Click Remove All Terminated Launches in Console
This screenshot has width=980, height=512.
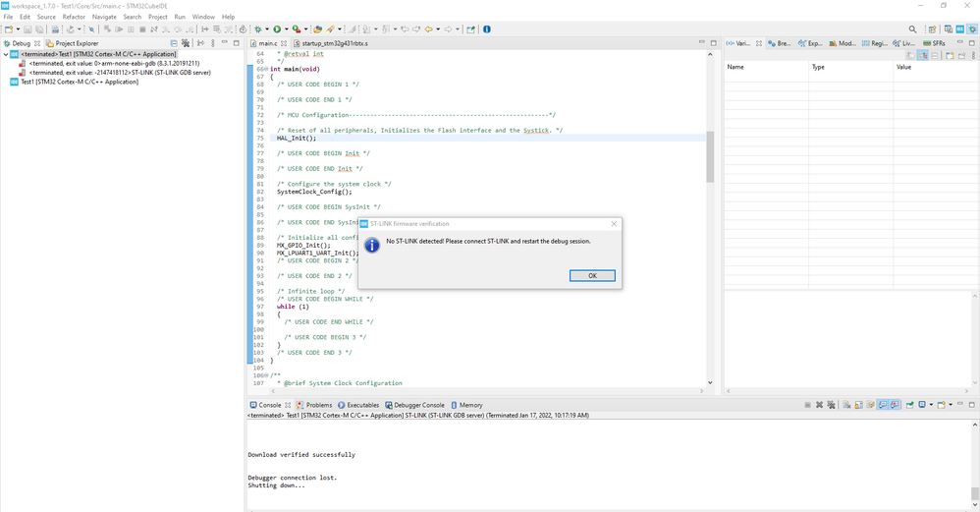831,405
